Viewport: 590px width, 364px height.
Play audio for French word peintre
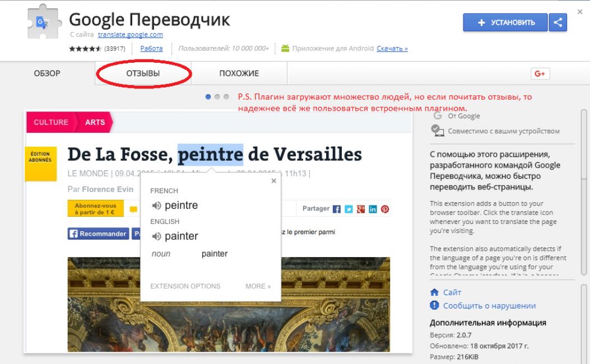tap(156, 206)
